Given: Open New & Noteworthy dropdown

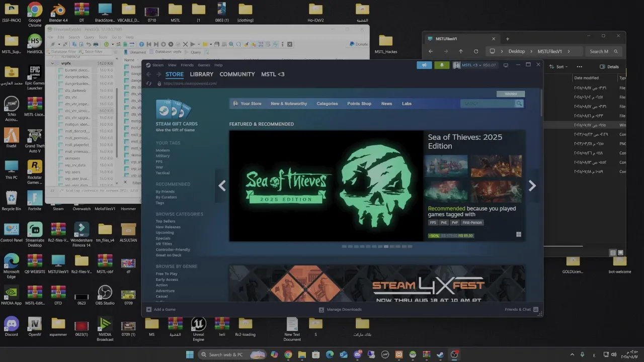Looking at the screenshot, I should coord(289,104).
